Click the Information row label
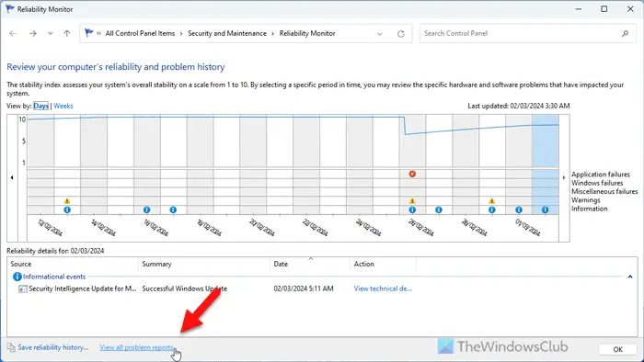644x362 pixels. pyautogui.click(x=590, y=209)
